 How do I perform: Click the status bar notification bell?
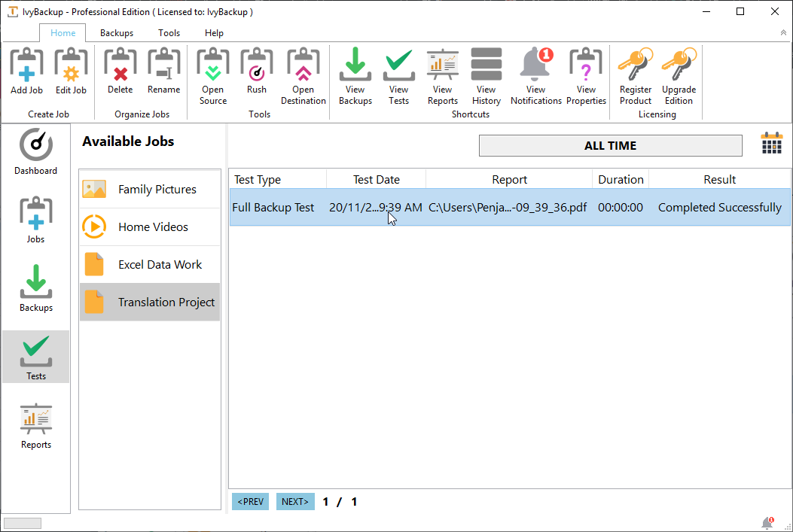click(x=767, y=522)
